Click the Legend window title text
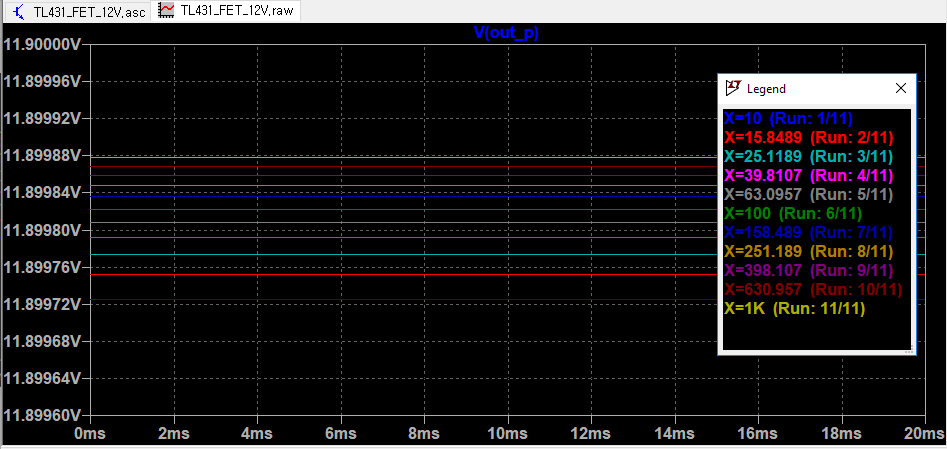947x449 pixels. click(x=766, y=89)
